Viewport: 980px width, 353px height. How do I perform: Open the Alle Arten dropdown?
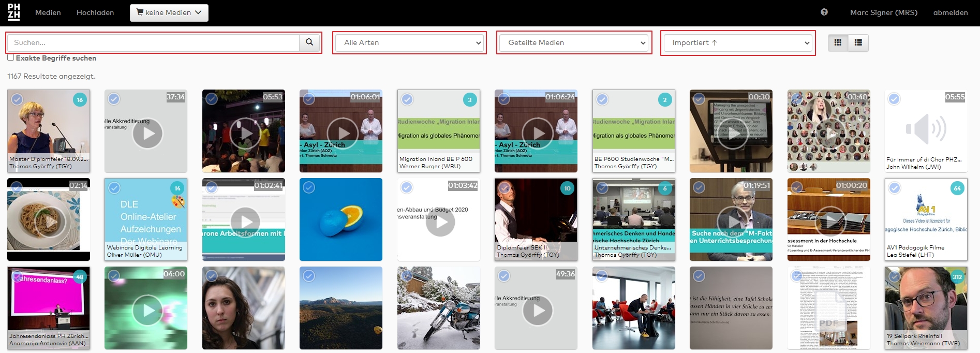pyautogui.click(x=409, y=42)
